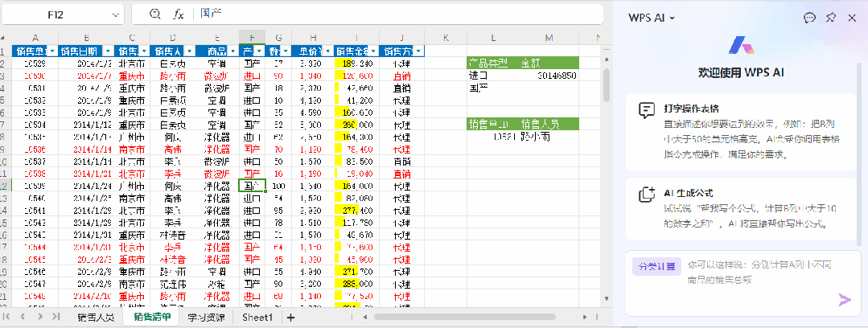Image resolution: width=868 pixels, height=328 pixels.
Task: Open the Name Box dropdown showing F12
Action: pos(117,15)
